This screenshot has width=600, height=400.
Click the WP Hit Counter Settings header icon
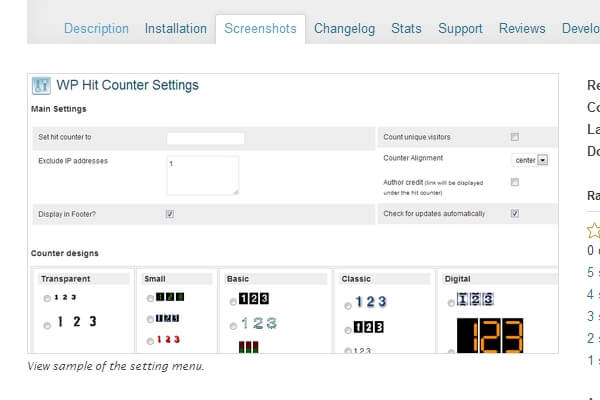42,86
